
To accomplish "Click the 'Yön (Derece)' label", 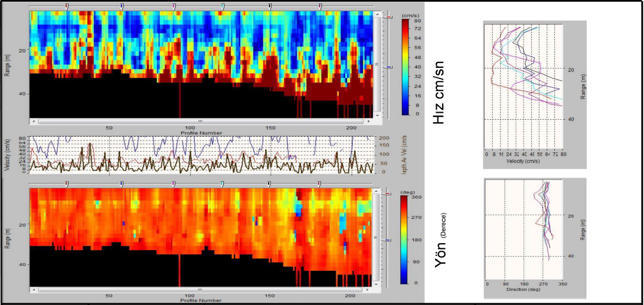I will click(441, 240).
